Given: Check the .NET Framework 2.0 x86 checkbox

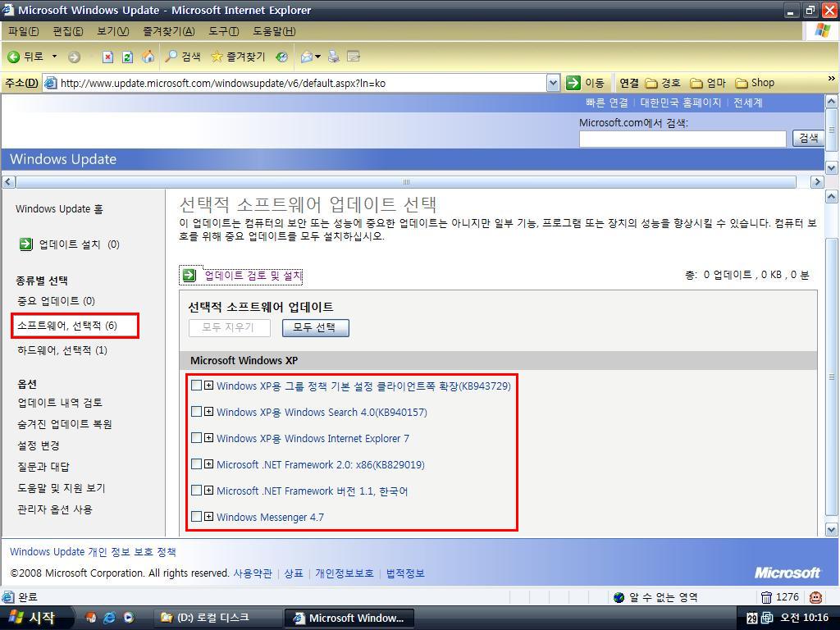Looking at the screenshot, I should point(196,464).
